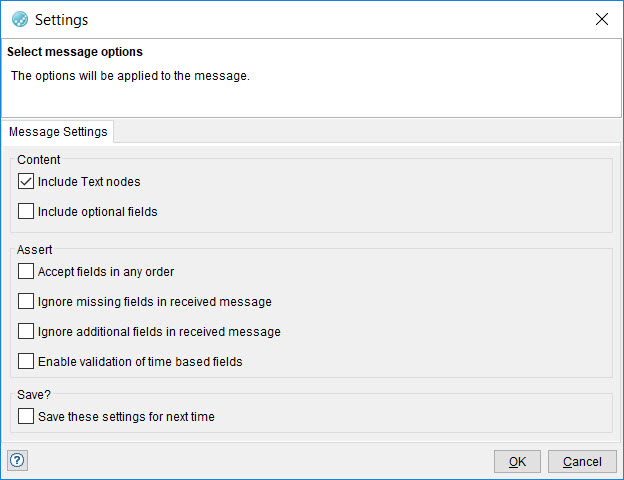624x480 pixels.
Task: Open help with the question mark icon
Action: pyautogui.click(x=17, y=460)
